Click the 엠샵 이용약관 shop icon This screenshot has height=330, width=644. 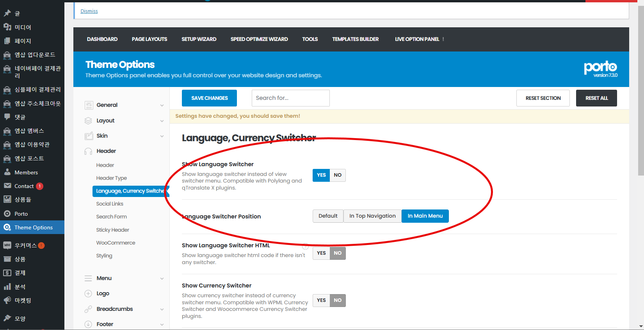[7, 145]
